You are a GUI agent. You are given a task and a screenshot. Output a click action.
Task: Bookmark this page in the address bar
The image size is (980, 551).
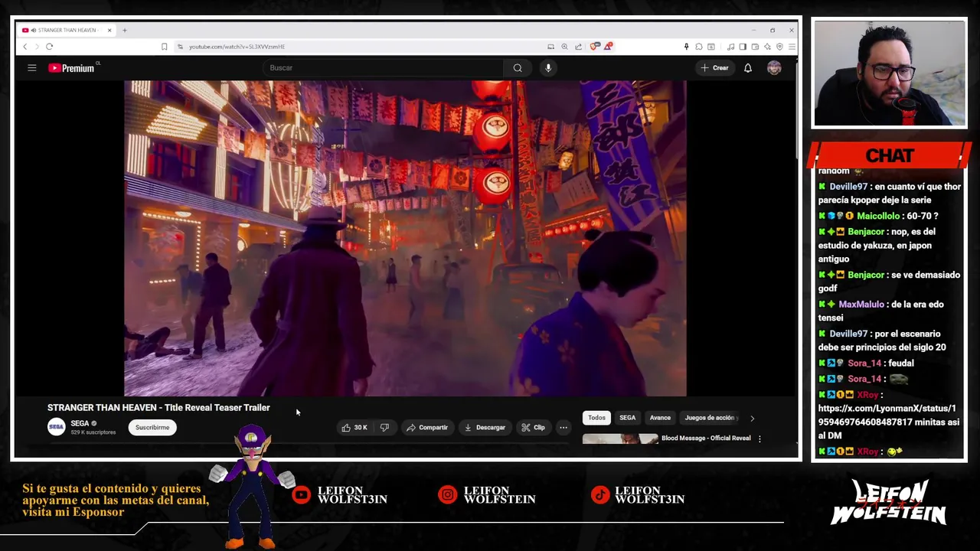click(x=164, y=47)
